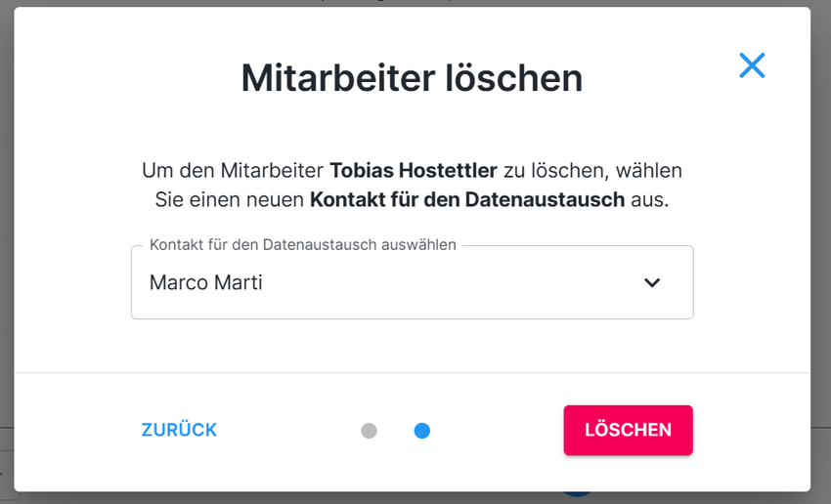Select the blue second step dot
Screen dimensions: 831x504
(422, 431)
